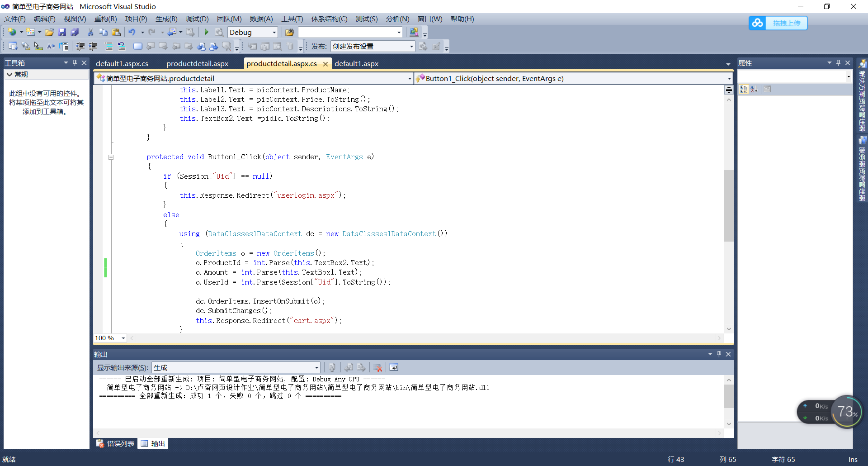Click into the find text input field
Viewport: 868px width, 466px height.
click(x=346, y=32)
